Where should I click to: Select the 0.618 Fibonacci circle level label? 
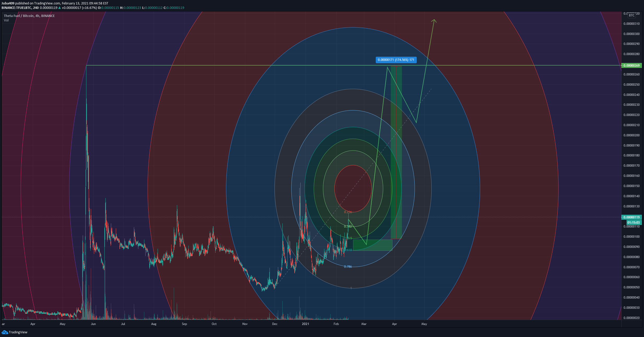point(348,250)
